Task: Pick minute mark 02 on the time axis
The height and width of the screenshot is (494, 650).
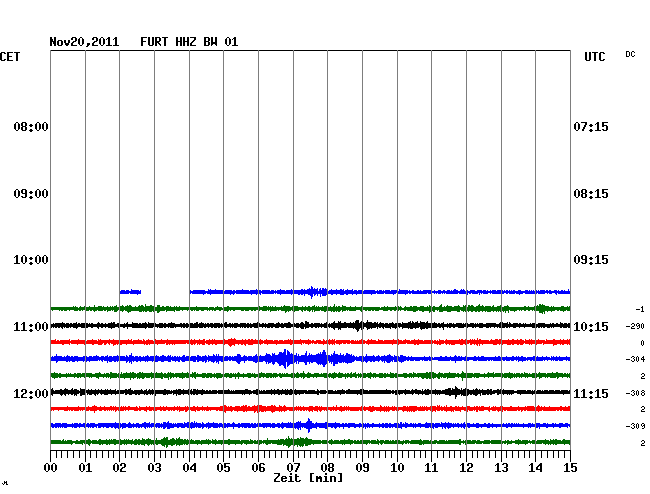Action: coord(119,468)
